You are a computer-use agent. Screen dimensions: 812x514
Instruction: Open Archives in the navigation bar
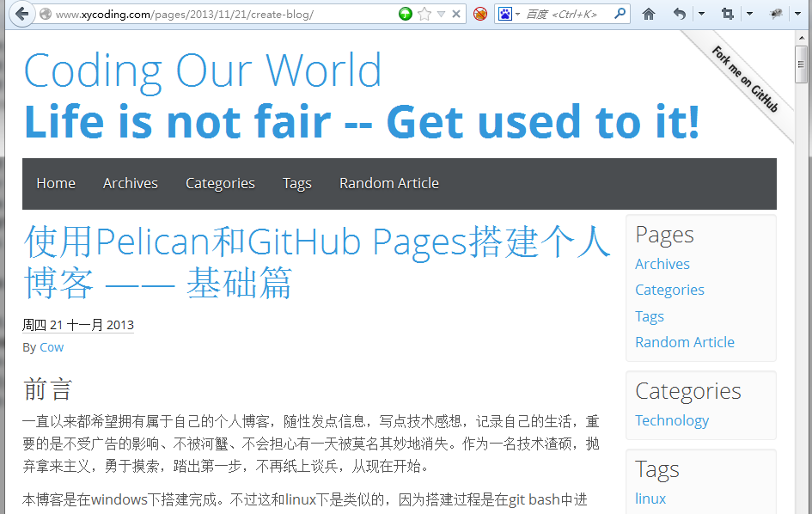(131, 183)
